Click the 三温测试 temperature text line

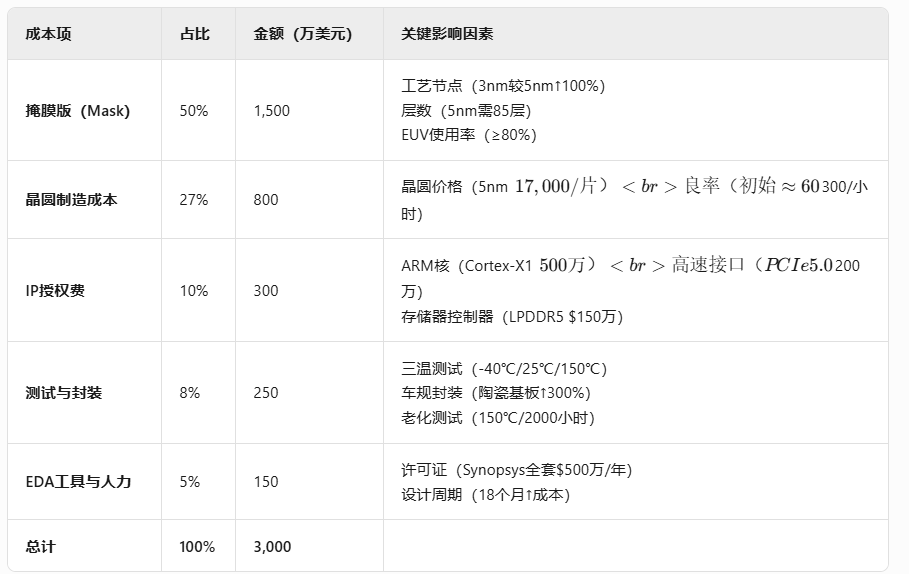pyautogui.click(x=504, y=369)
